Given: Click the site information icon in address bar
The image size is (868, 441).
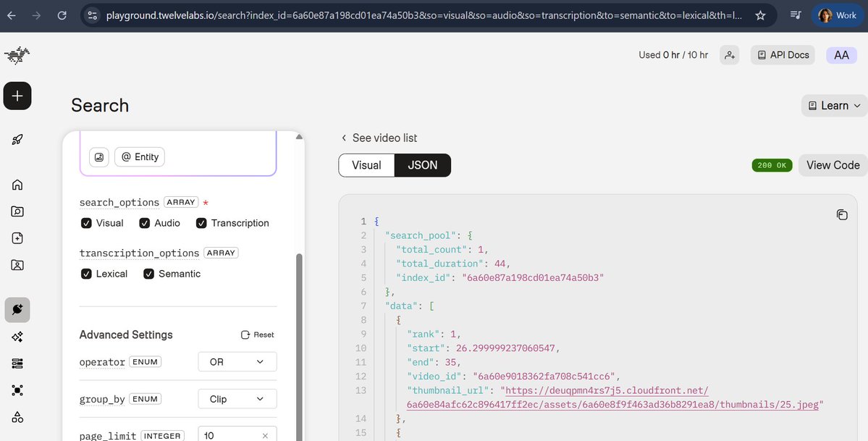Looking at the screenshot, I should 93,15.
